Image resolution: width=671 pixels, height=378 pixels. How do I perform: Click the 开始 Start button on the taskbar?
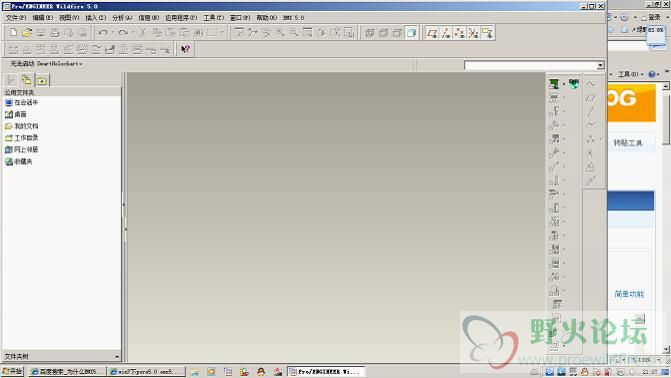[12, 371]
